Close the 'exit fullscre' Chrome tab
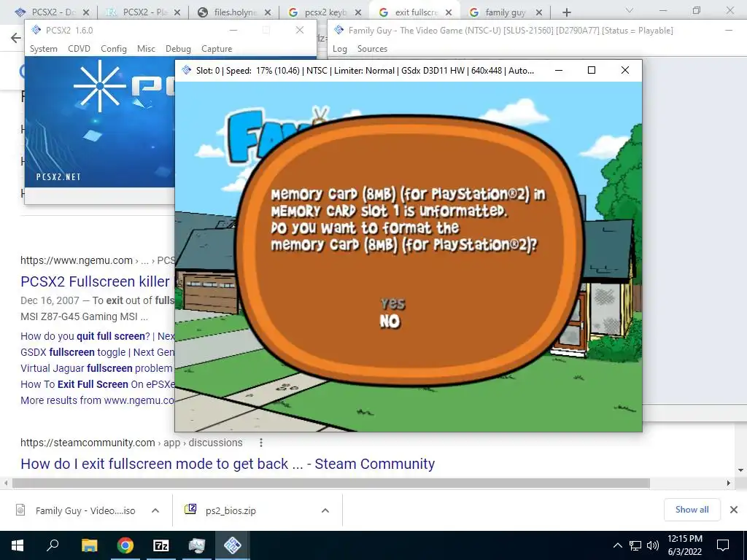 (449, 12)
